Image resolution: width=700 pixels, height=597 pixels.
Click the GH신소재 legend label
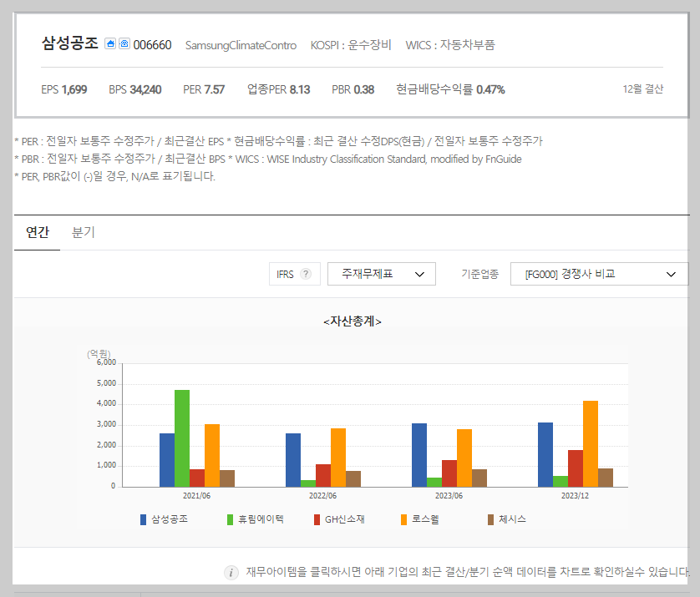345,519
